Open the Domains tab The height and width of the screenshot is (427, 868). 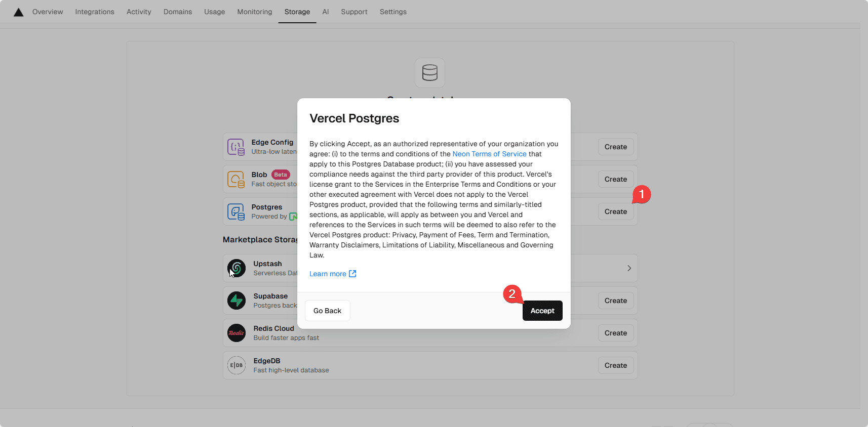pos(178,12)
